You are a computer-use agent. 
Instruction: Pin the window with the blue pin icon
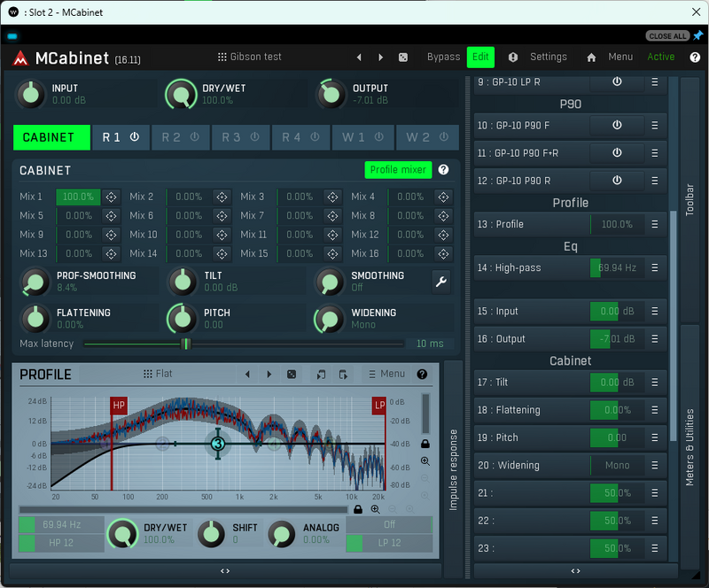(698, 35)
